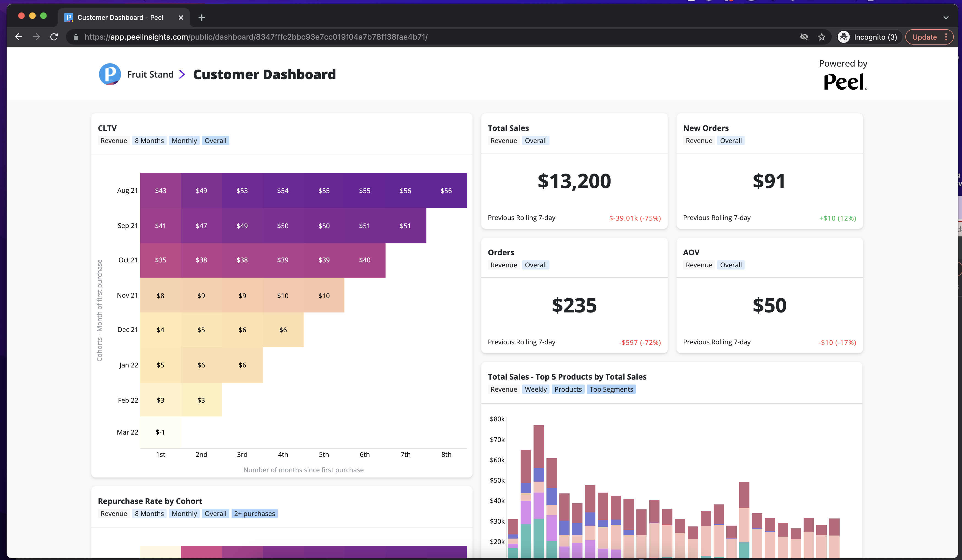962x560 pixels.
Task: Open the Incognito profile icon
Action: (843, 37)
